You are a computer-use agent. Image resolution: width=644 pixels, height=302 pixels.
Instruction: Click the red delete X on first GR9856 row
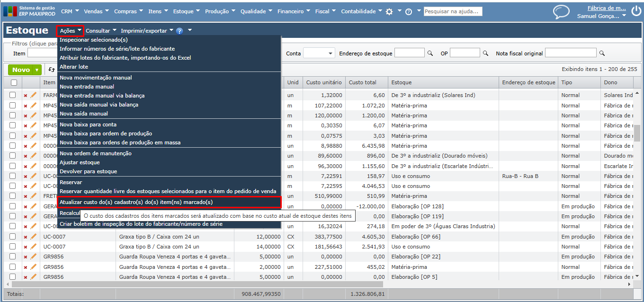[x=26, y=257]
